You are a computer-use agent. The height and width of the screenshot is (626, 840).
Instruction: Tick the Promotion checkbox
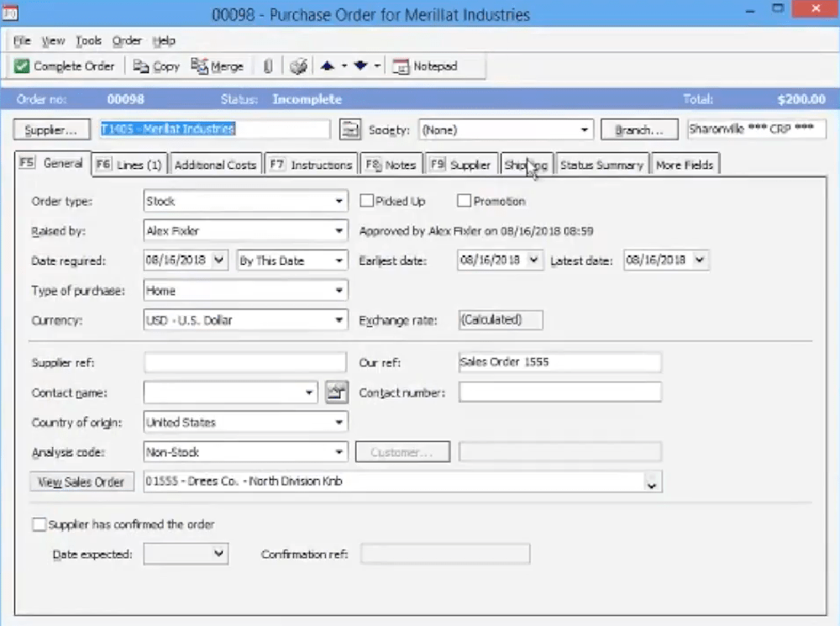[x=464, y=202]
